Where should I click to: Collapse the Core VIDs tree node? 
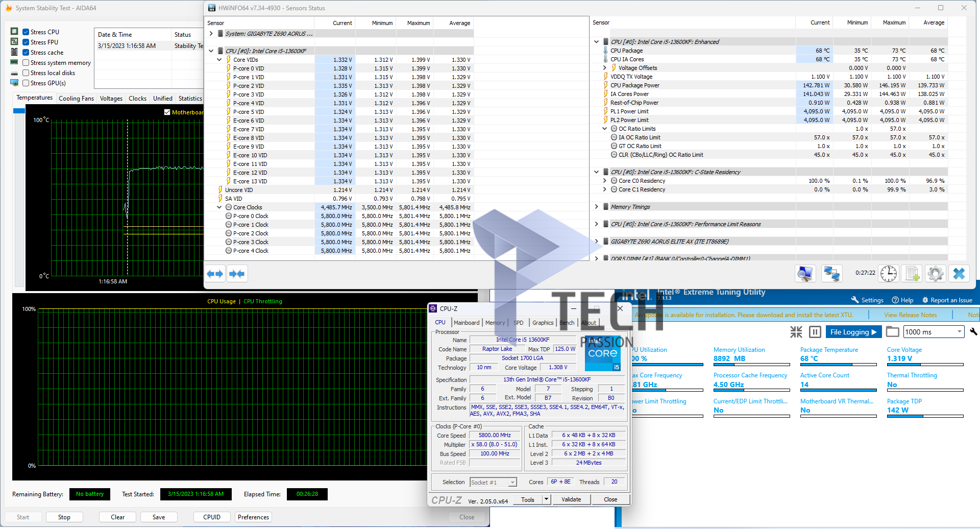219,60
